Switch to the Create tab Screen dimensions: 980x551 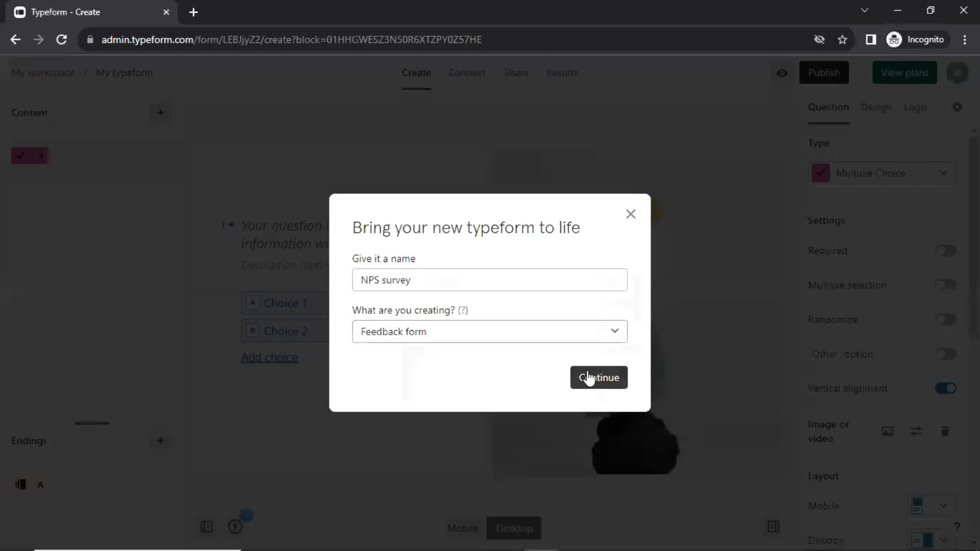click(x=416, y=72)
